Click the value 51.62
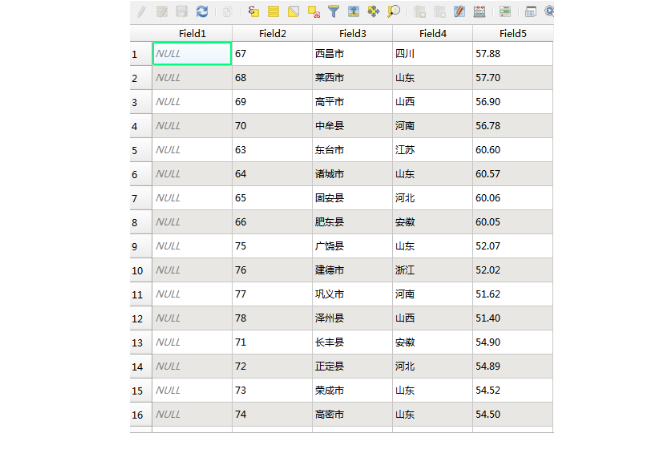The height and width of the screenshot is (452, 670). click(488, 294)
